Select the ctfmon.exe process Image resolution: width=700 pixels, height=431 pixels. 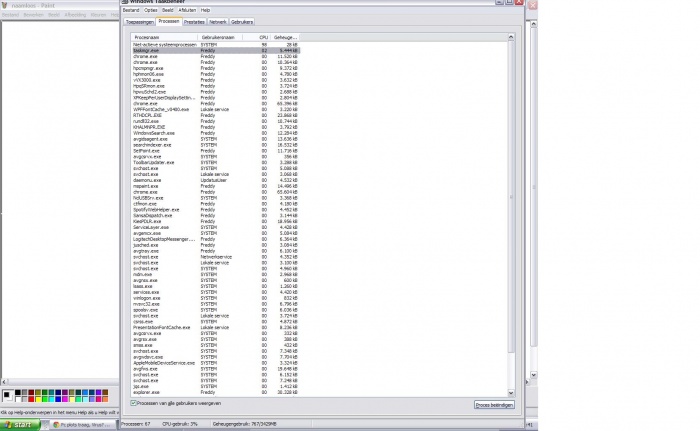click(x=216, y=204)
